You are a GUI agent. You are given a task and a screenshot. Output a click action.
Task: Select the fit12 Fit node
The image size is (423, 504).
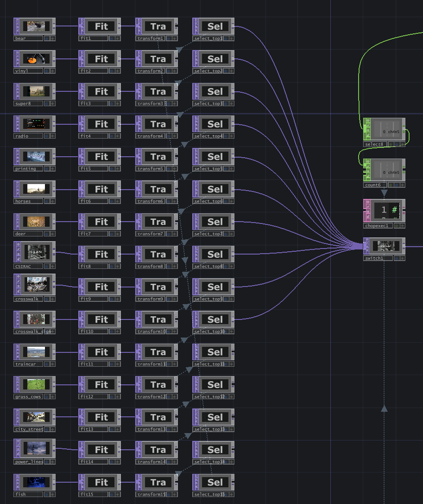coord(101,385)
